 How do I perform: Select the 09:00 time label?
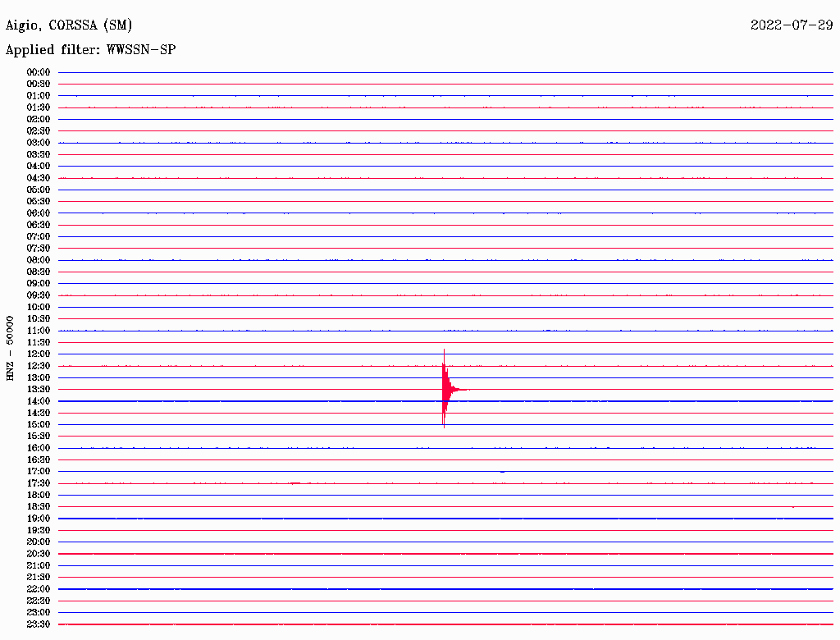(x=39, y=284)
